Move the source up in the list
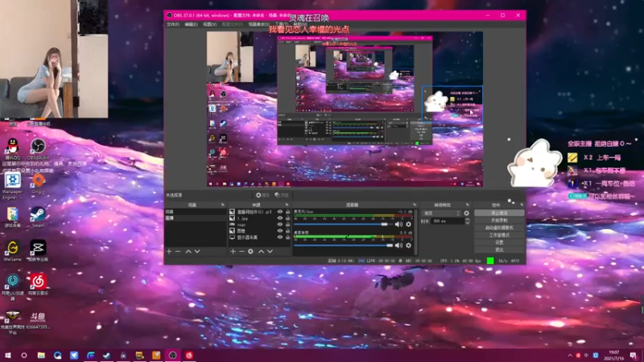The height and width of the screenshot is (362, 644). coord(261,251)
